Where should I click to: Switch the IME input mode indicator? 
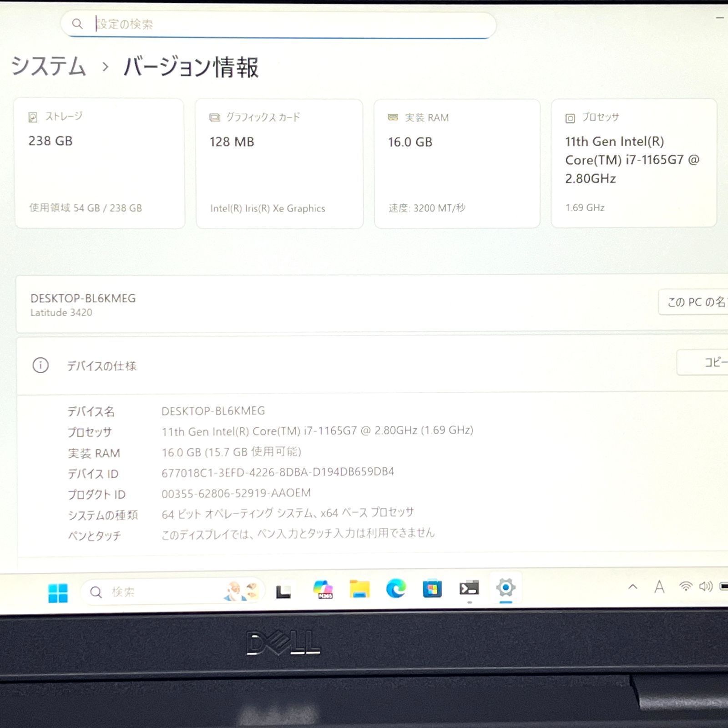[659, 586]
